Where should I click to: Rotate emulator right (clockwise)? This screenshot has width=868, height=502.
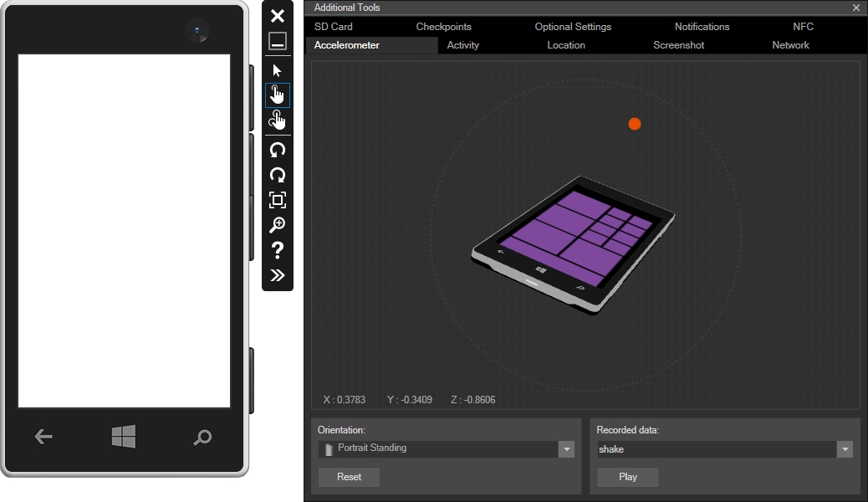point(278,175)
